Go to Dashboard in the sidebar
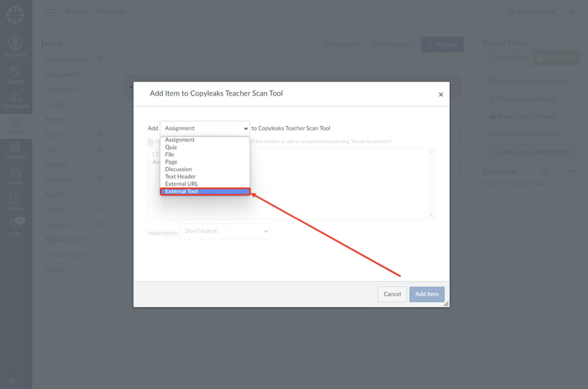The height and width of the screenshot is (389, 588). click(15, 101)
